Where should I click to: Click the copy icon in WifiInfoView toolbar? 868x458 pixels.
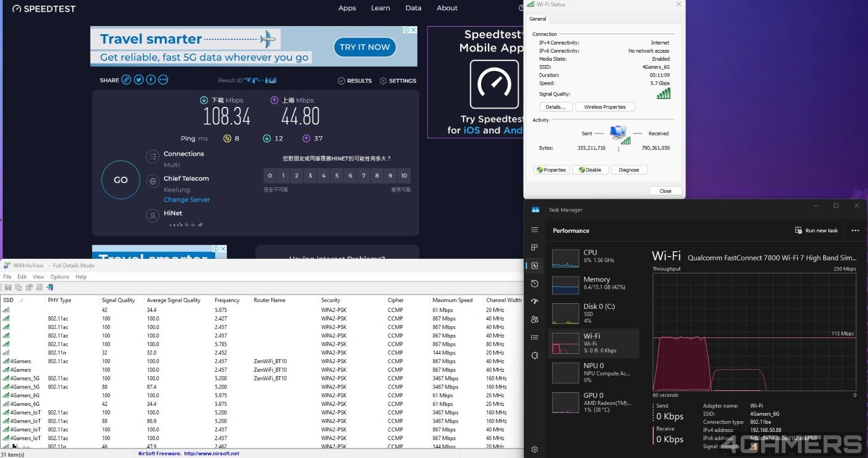(x=18, y=287)
